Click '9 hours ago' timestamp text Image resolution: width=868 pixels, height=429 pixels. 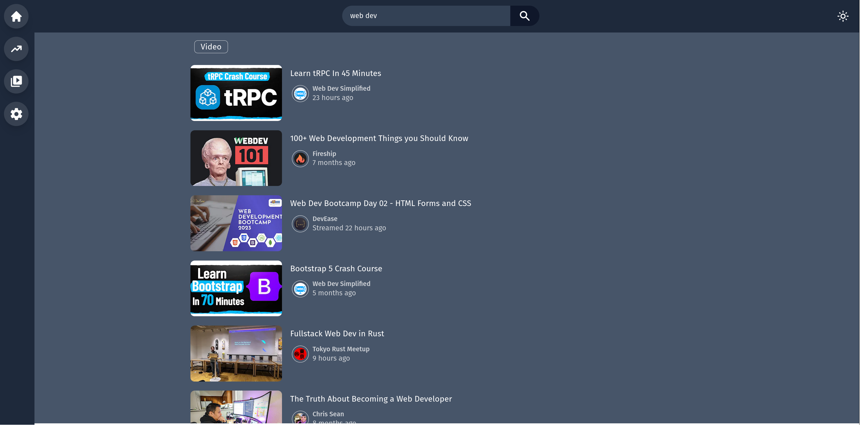pyautogui.click(x=334, y=361)
